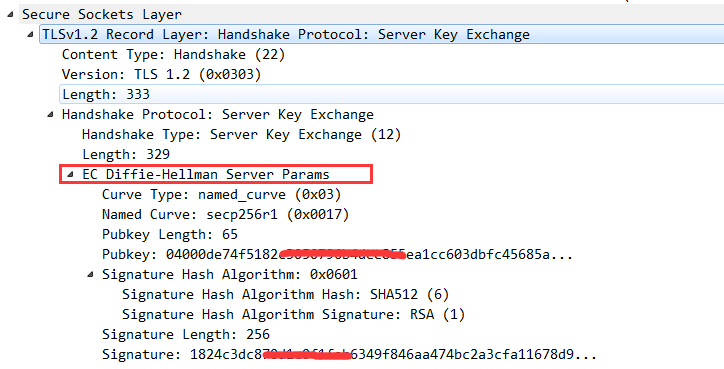Collapse EC Diffie-Hellman Server Params triangle
This screenshot has height=369, width=724.
[x=70, y=174]
